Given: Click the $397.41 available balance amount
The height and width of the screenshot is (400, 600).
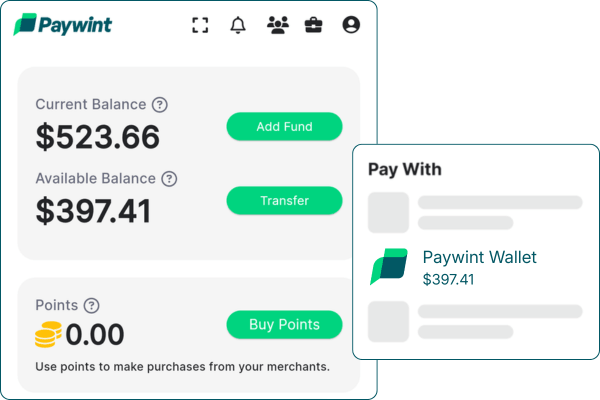Looking at the screenshot, I should [94, 211].
